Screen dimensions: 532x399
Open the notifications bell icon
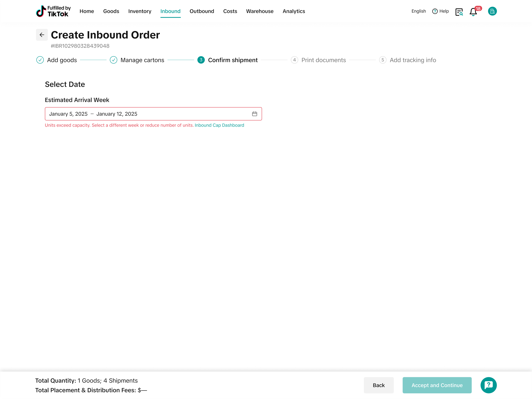coord(473,12)
